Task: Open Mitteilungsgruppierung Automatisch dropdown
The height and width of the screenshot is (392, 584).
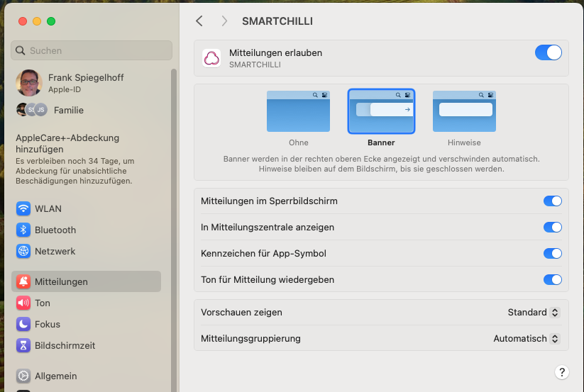Action: 527,338
